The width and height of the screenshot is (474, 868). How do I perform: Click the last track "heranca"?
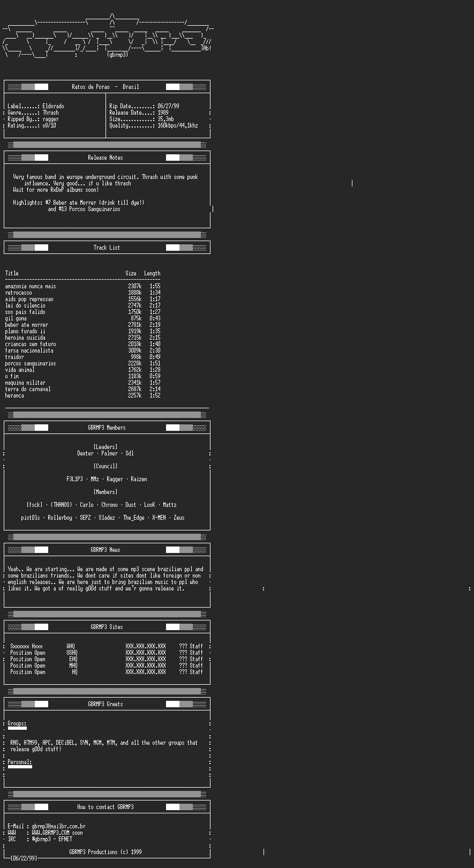point(14,395)
